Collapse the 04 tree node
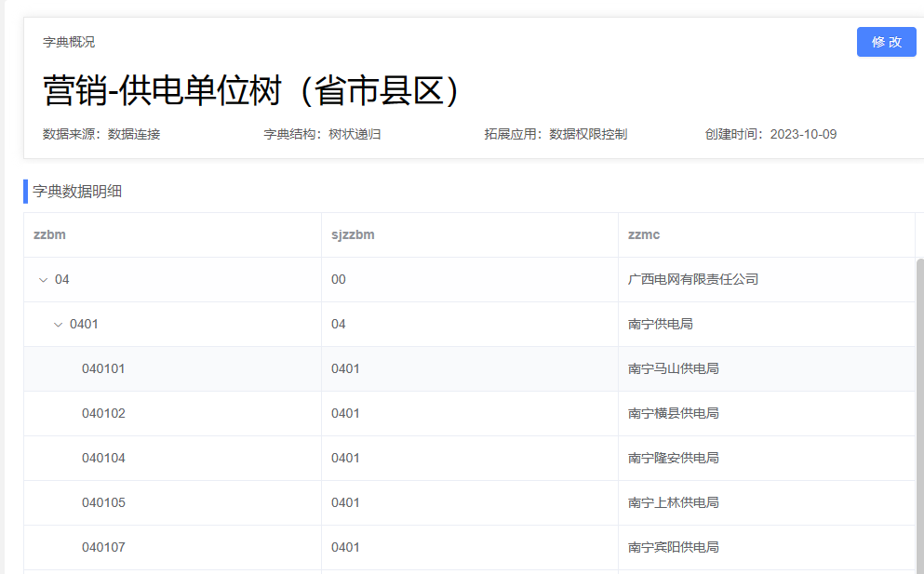 click(43, 280)
